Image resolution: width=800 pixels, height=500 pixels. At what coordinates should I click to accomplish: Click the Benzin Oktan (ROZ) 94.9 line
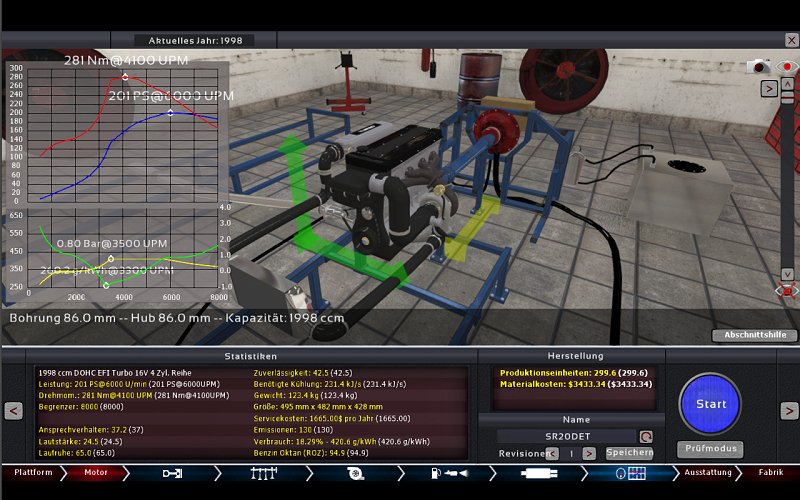pyautogui.click(x=310, y=453)
